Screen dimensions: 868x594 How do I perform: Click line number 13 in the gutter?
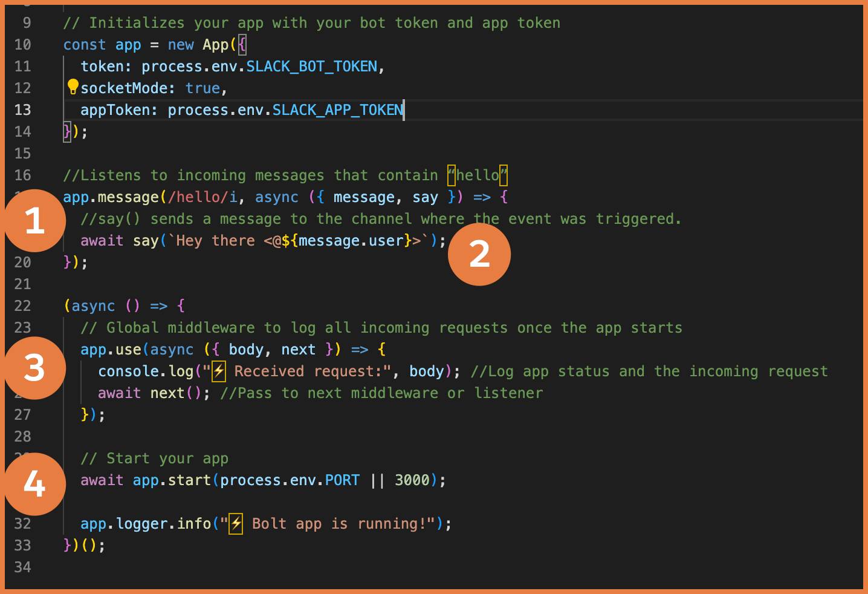pyautogui.click(x=22, y=110)
